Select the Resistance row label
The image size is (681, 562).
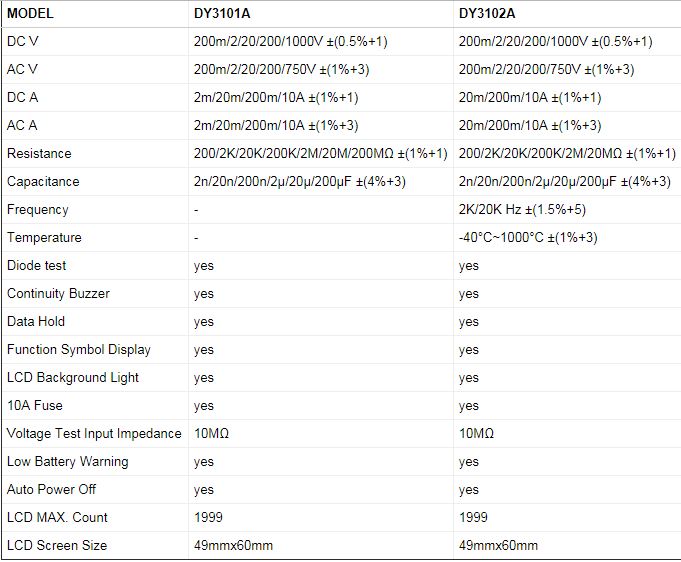39,154
